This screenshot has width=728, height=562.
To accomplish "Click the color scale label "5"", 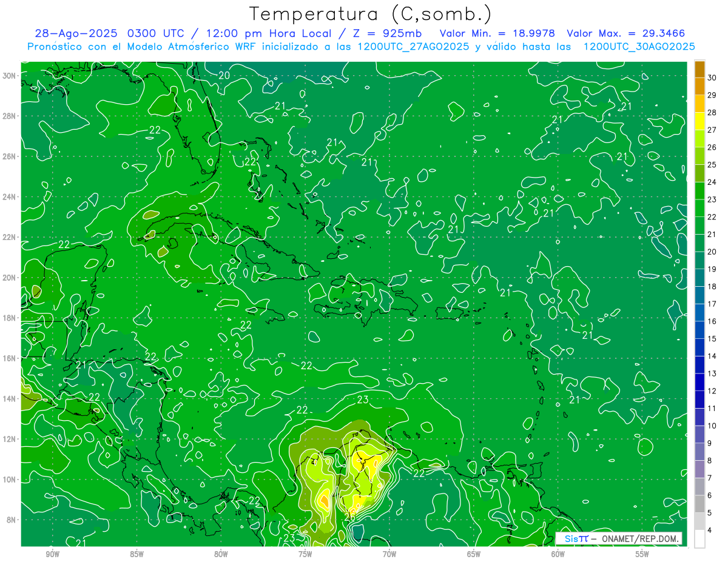I will click(x=710, y=513).
